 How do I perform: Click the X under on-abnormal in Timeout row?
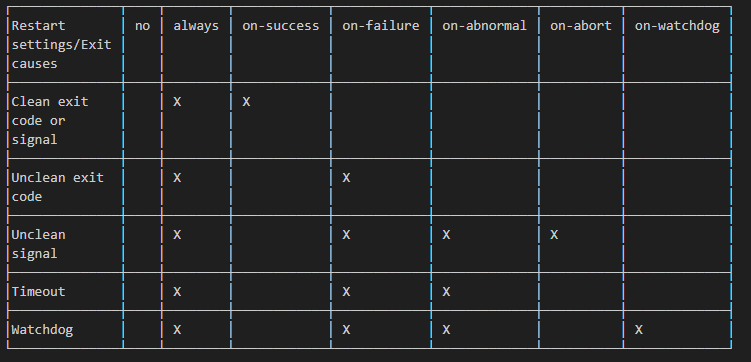pos(446,292)
